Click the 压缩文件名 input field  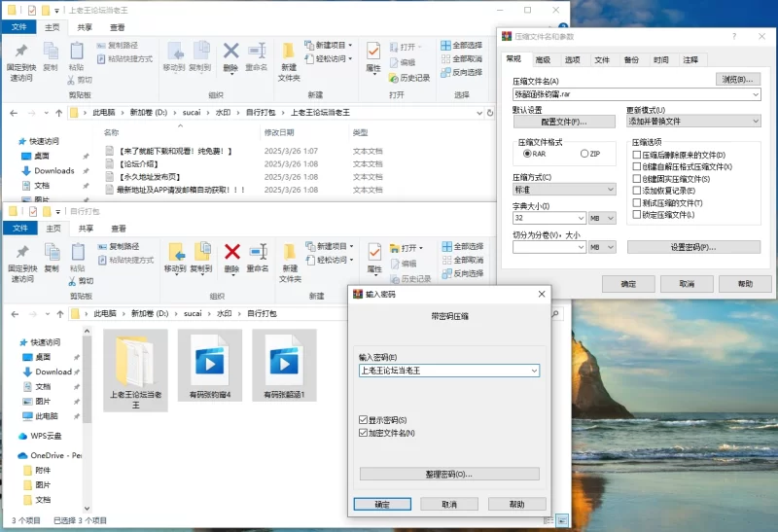click(x=630, y=94)
